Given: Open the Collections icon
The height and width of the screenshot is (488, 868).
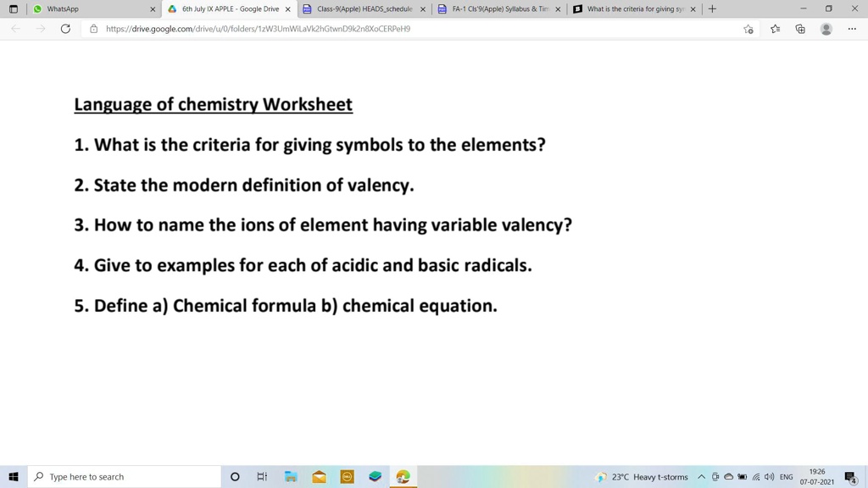Looking at the screenshot, I should (x=800, y=29).
